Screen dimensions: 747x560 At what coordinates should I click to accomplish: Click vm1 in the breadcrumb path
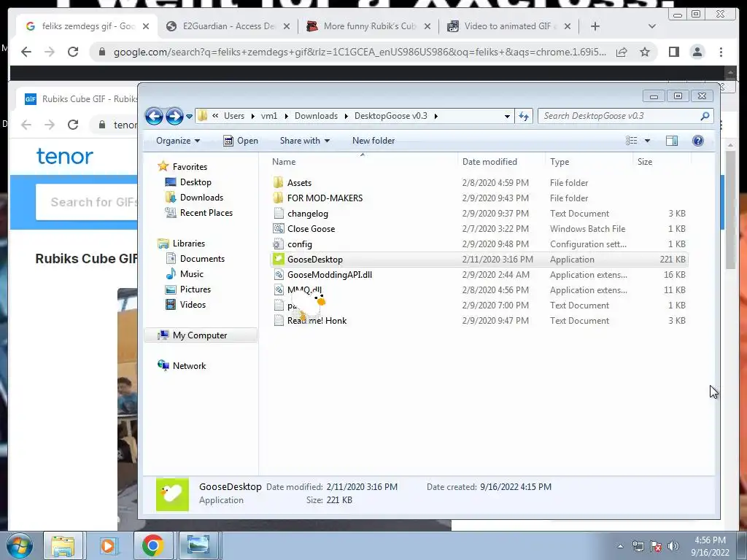coord(268,116)
